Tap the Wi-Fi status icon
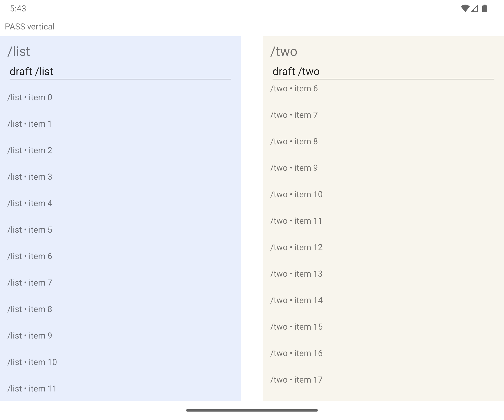Viewport: 504px width, 420px height. pyautogui.click(x=465, y=9)
